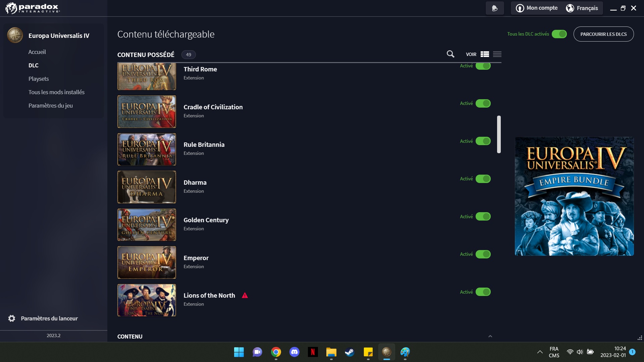Viewport: 644px width, 362px height.
Task: Open Netflix from the taskbar
Action: 313,352
